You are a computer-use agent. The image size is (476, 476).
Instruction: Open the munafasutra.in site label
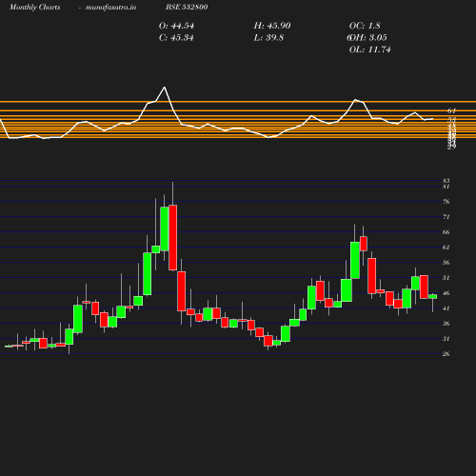(110, 8)
